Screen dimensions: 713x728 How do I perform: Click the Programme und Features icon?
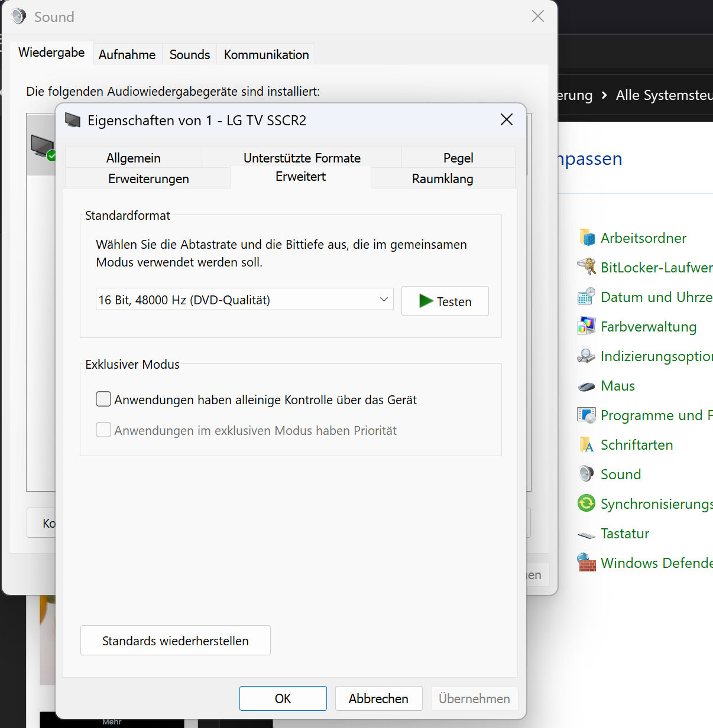[586, 415]
